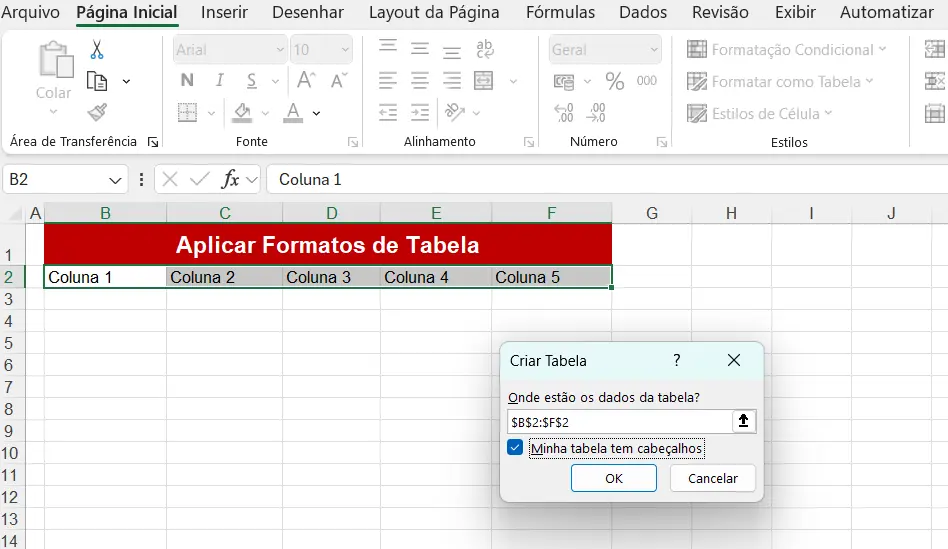Click Merge and Center icon
This screenshot has height=549, width=948.
click(484, 80)
